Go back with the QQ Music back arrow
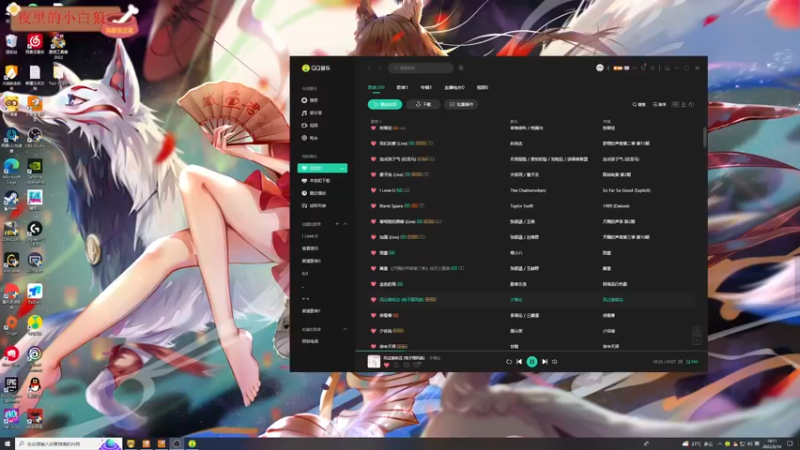Viewport: 800px width, 450px height. pos(369,68)
